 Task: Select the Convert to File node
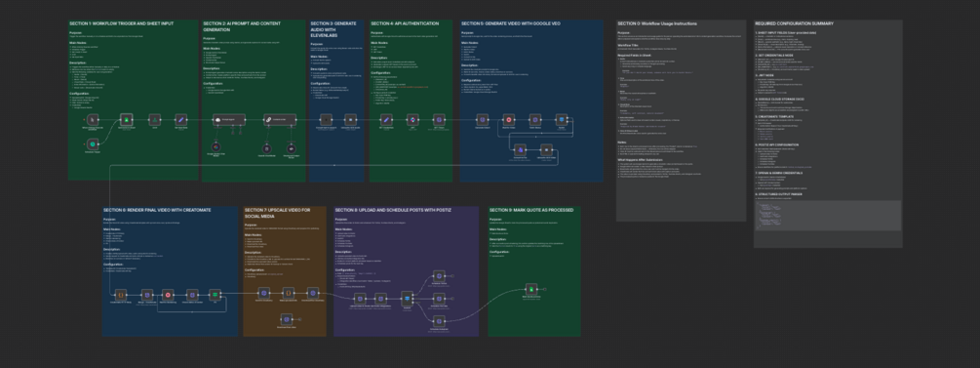pos(520,149)
